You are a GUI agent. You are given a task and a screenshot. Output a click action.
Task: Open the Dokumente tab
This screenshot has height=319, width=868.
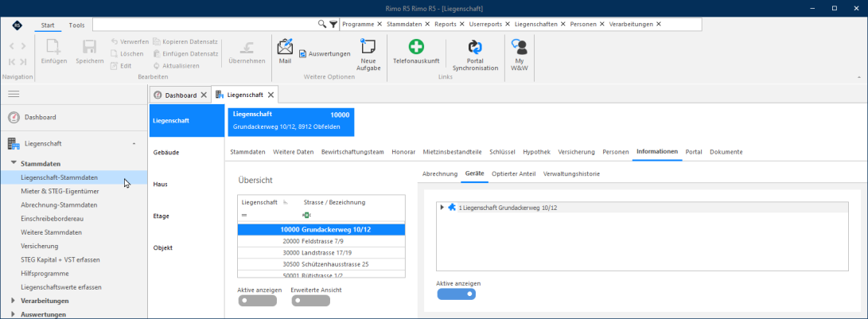(726, 152)
